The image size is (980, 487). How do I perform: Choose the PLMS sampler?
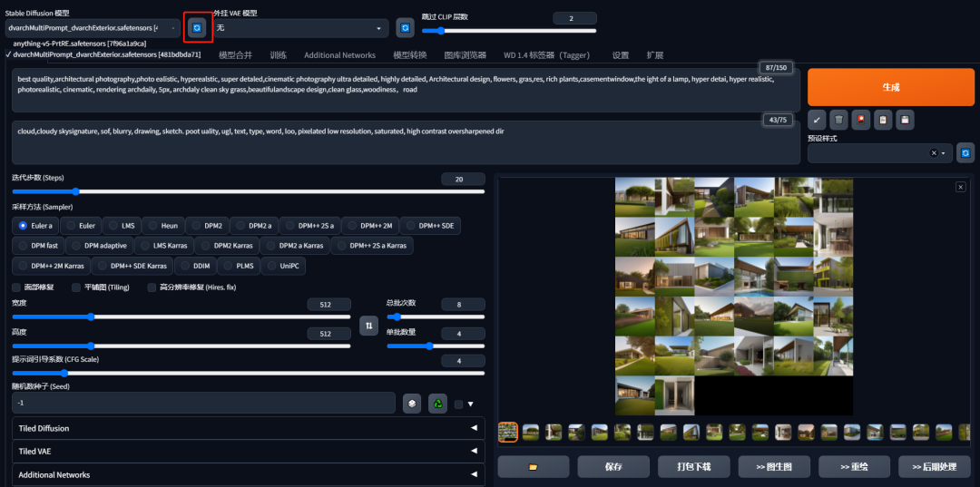pyautogui.click(x=238, y=266)
